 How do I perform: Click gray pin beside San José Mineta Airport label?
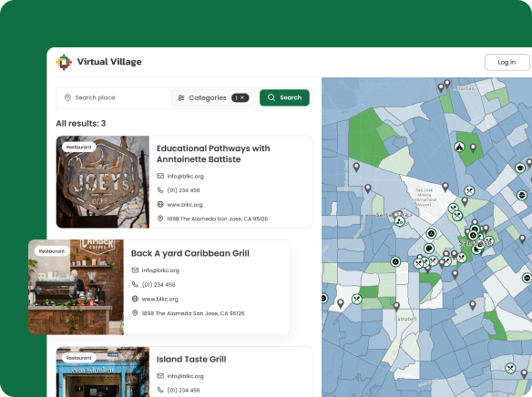tap(445, 187)
